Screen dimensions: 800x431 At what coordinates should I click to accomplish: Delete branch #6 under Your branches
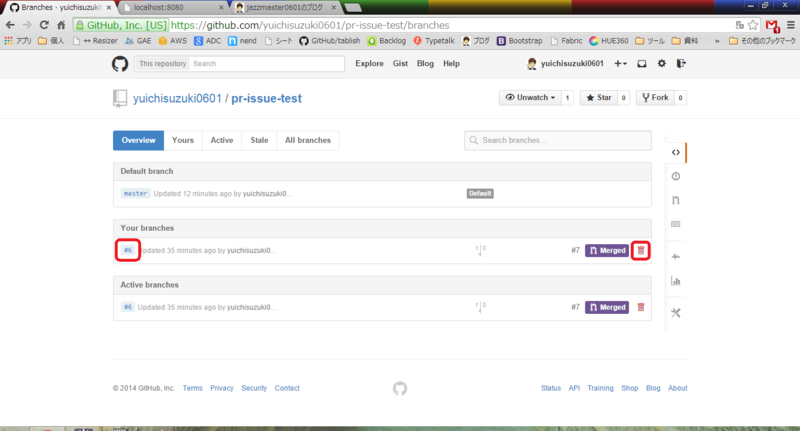coord(641,250)
